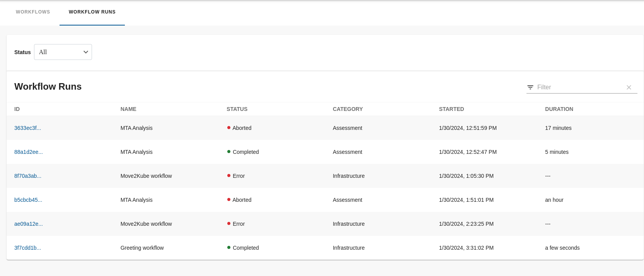The image size is (644, 276).
Task: Click the Duration column header
Action: (559, 109)
